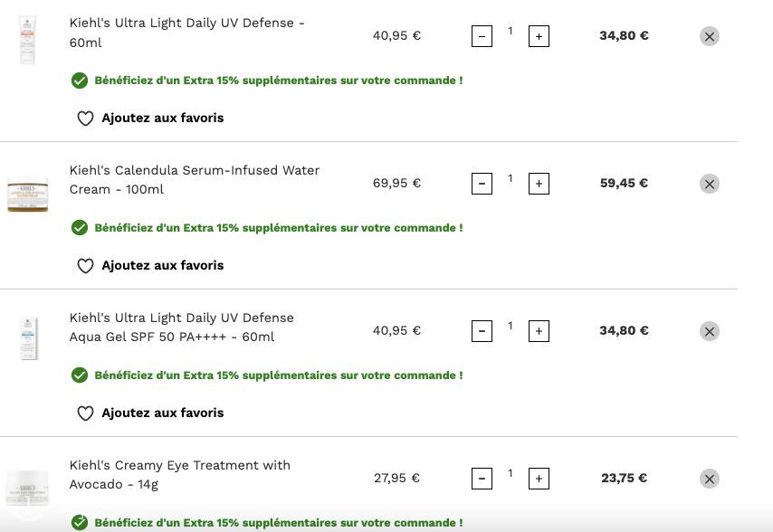Decrease quantity of Ultra Light Daily UV Defense 60ml

[x=482, y=36]
